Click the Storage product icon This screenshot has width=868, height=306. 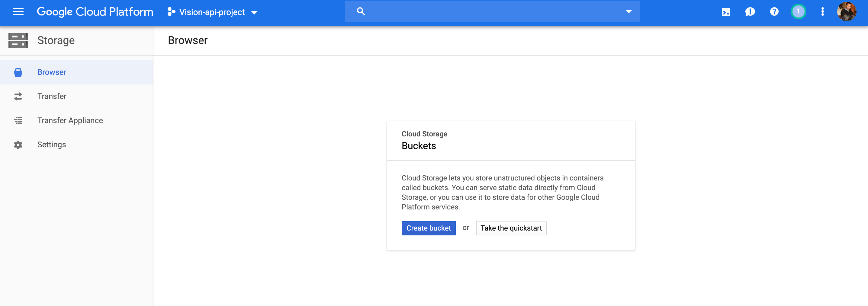[x=18, y=40]
